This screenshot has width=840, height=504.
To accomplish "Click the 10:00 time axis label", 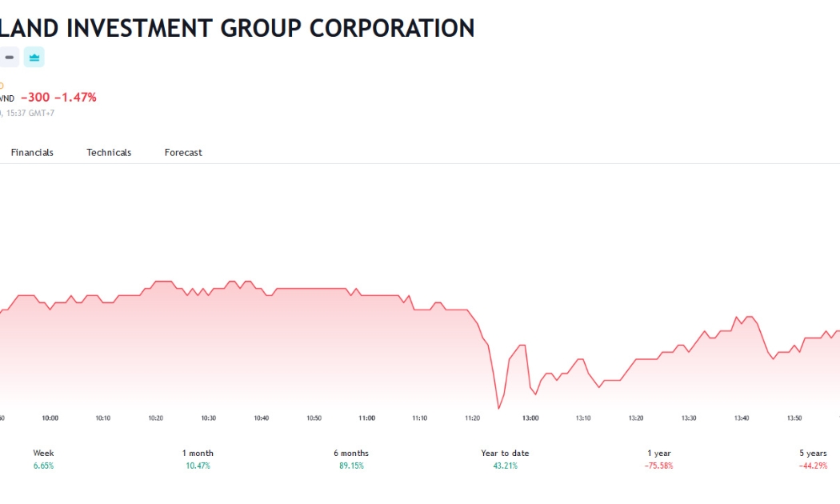I will tap(50, 418).
